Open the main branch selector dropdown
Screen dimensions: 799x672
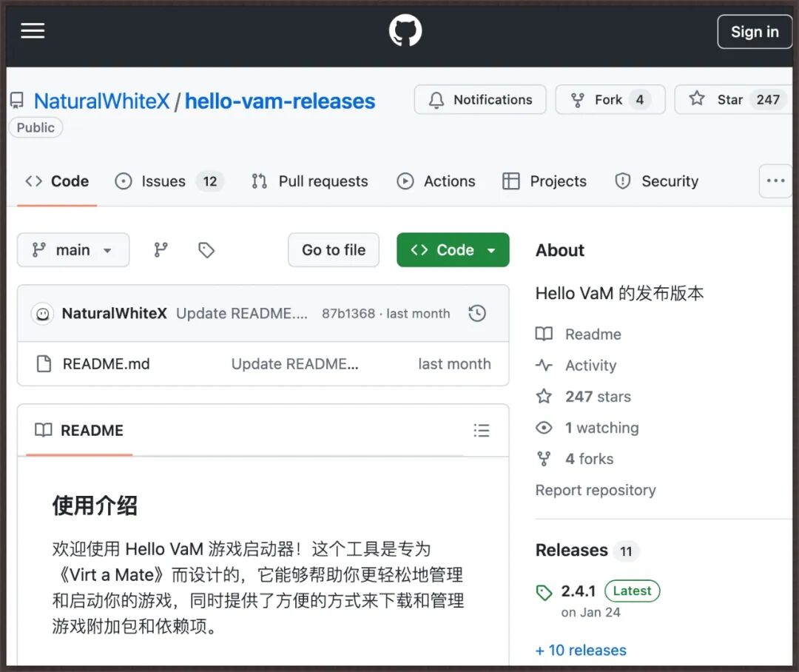pyautogui.click(x=73, y=250)
